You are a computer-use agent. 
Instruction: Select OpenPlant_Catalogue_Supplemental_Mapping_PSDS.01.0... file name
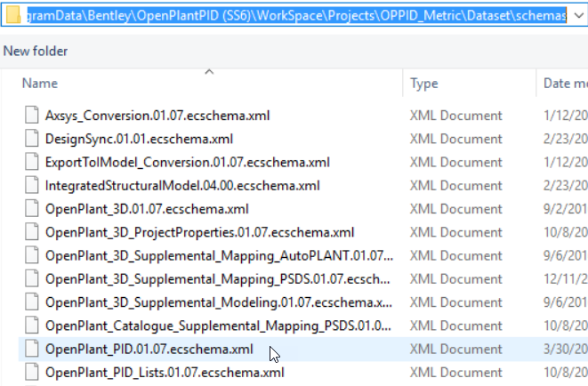[218, 326]
